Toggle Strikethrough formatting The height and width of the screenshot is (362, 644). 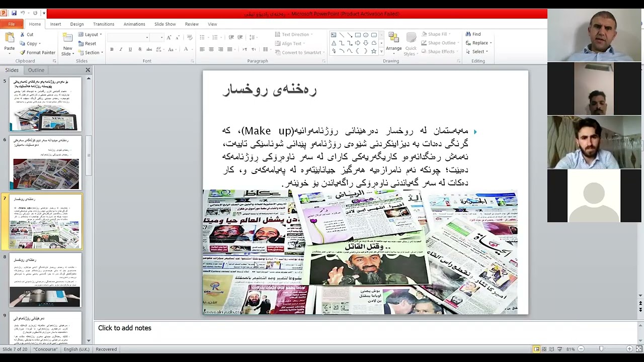(149, 49)
